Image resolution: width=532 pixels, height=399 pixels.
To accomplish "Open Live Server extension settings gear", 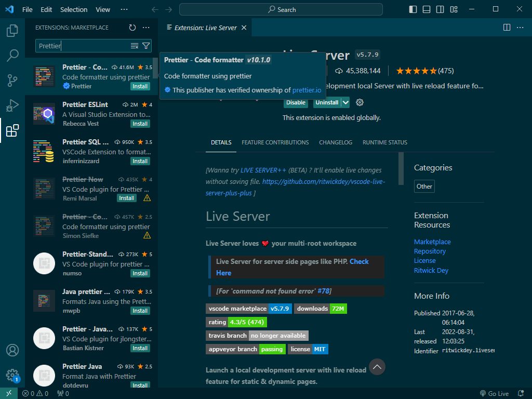I will pyautogui.click(x=360, y=102).
